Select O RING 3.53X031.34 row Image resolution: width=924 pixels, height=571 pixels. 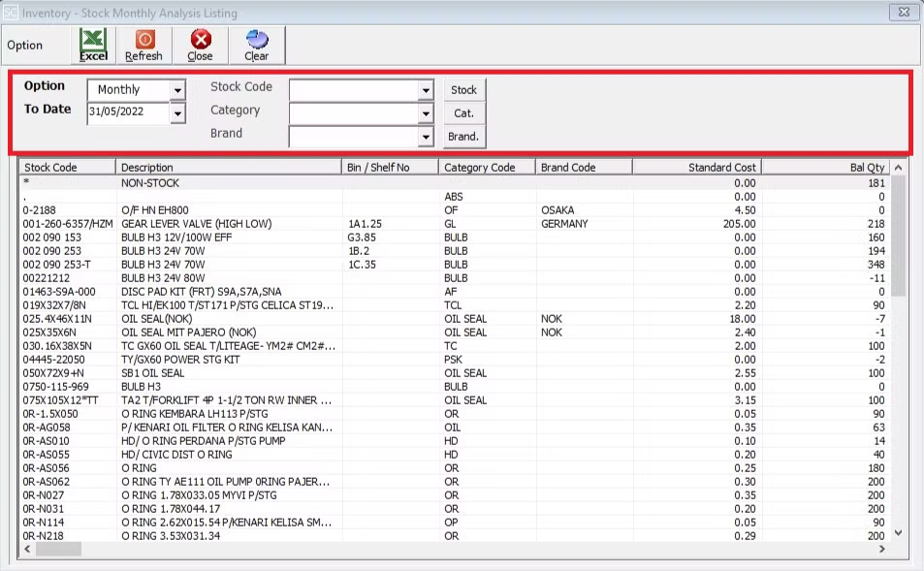[455, 536]
